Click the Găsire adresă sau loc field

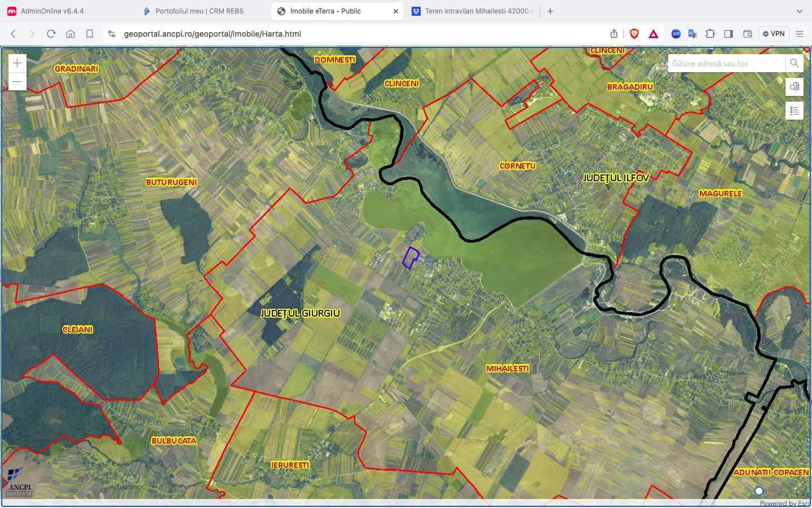pos(726,63)
